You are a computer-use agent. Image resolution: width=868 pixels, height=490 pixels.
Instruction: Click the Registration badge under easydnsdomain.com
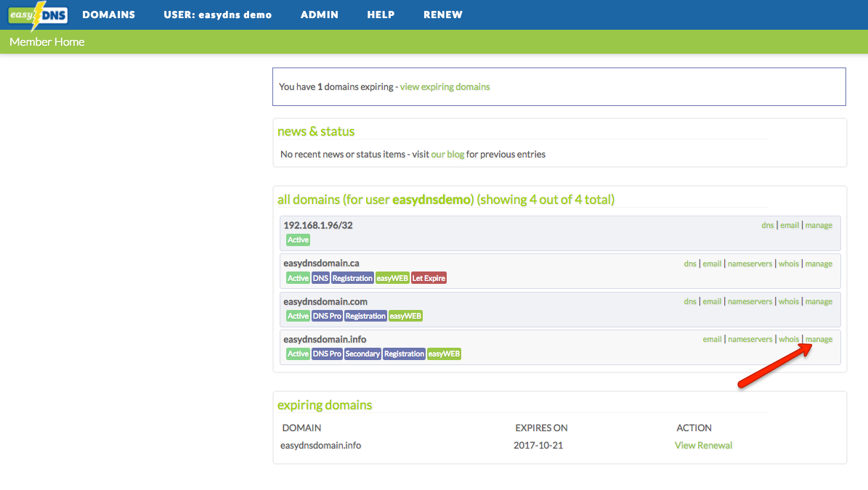(x=366, y=317)
